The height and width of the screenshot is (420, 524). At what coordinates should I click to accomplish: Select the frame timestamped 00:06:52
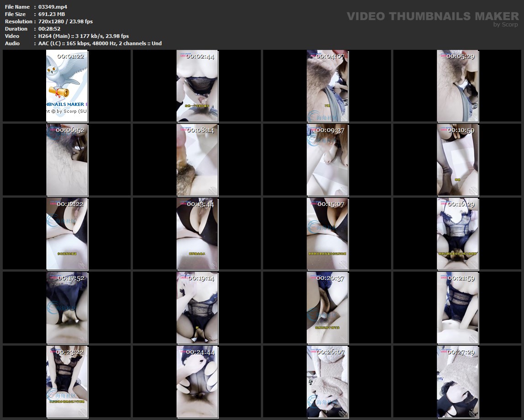point(67,160)
